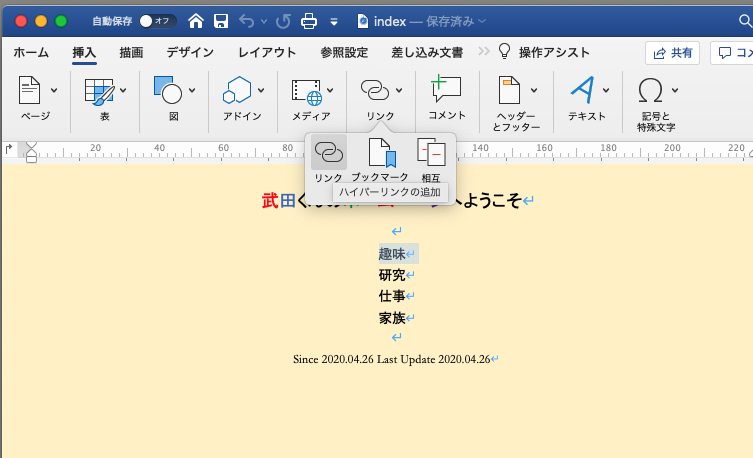Open the Layout tab
Image resolution: width=753 pixels, height=458 pixels.
[x=267, y=52]
